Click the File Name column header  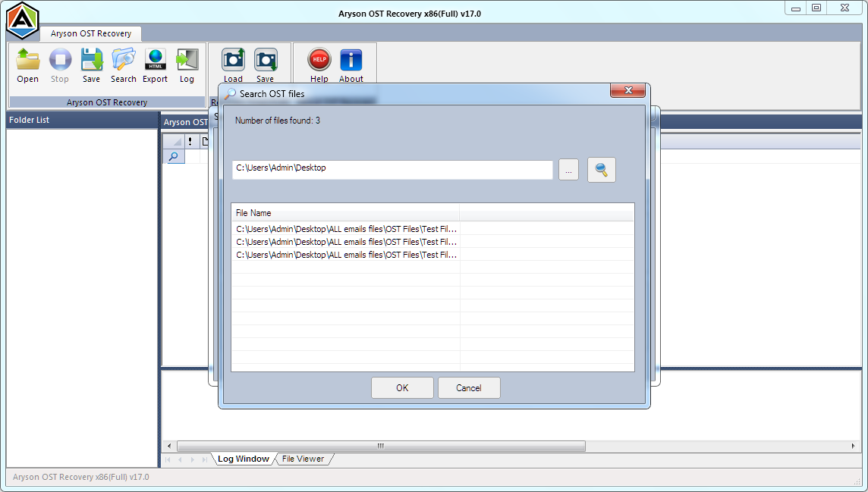click(345, 213)
